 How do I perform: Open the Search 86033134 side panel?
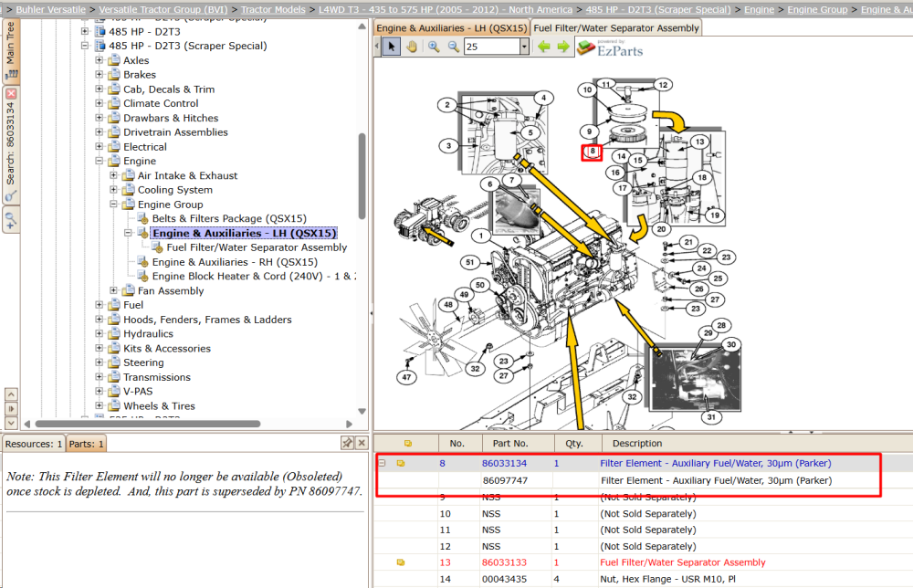pyautogui.click(x=10, y=142)
